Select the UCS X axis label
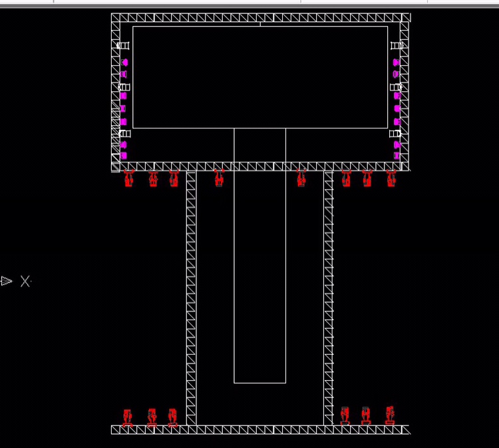This screenshot has width=499, height=448. tap(25, 282)
